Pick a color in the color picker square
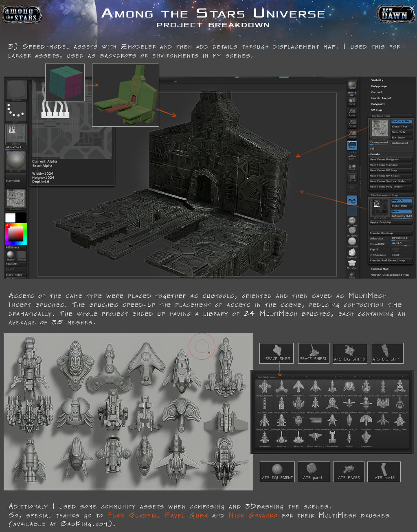 point(16,233)
